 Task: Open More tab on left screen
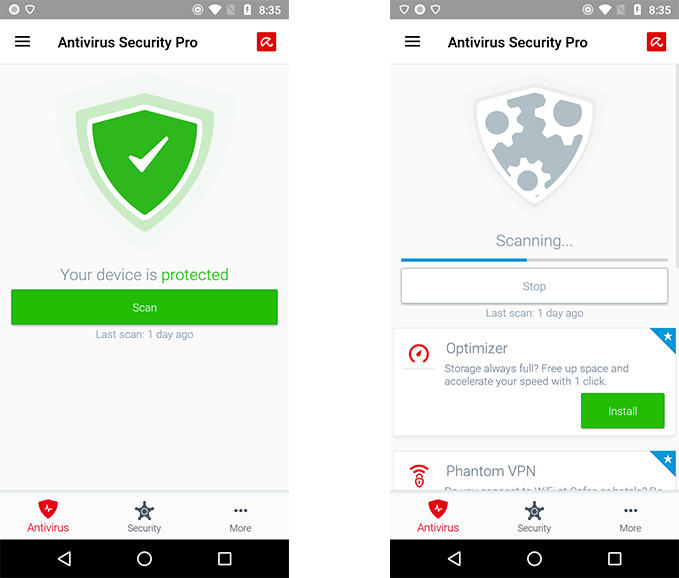point(240,517)
